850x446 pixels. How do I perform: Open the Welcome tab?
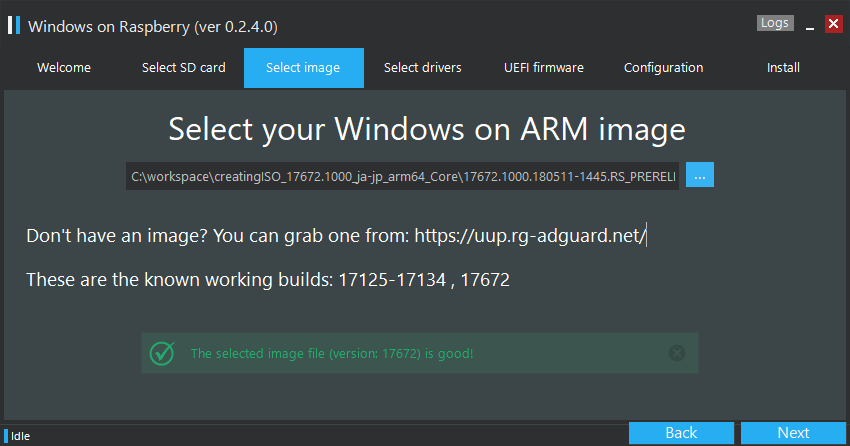pos(64,68)
